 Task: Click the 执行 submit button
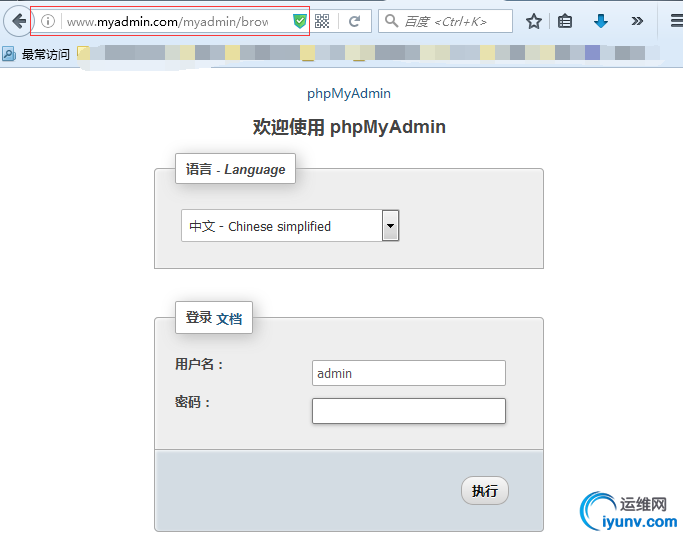485,491
